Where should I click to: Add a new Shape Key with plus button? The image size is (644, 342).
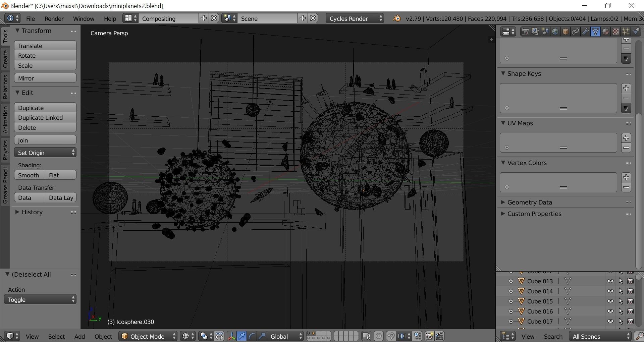(x=626, y=88)
